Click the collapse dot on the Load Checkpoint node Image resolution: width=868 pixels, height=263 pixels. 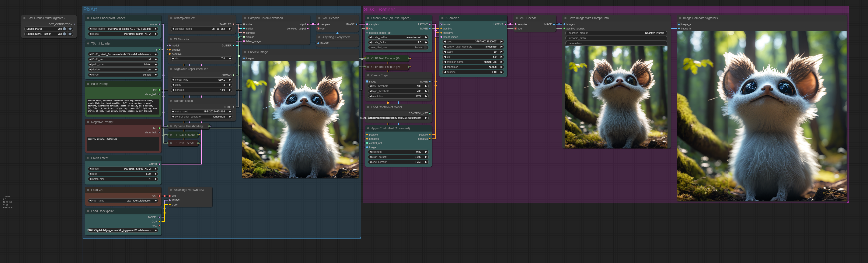88,211
